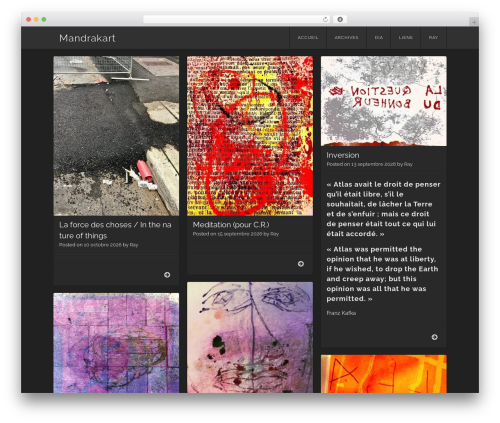The height and width of the screenshot is (423, 500).
Task: Click the 10 octobre 2020 date link
Action: (102, 245)
